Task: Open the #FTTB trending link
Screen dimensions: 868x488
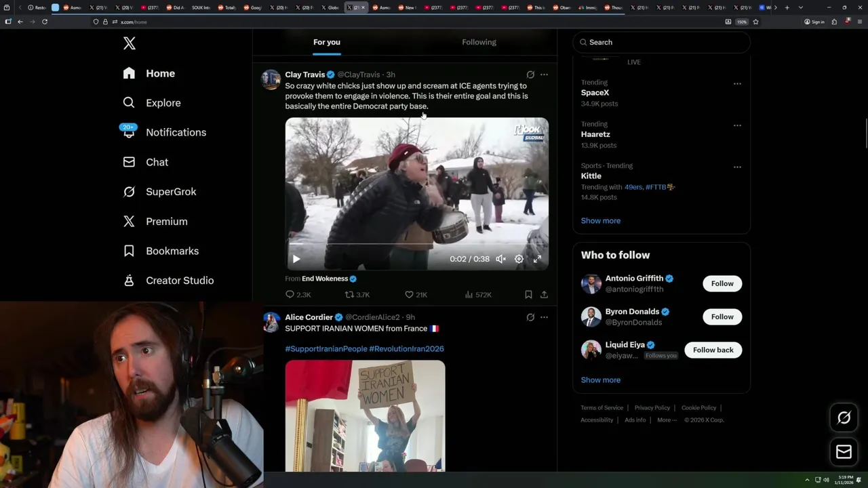Action: coord(659,187)
